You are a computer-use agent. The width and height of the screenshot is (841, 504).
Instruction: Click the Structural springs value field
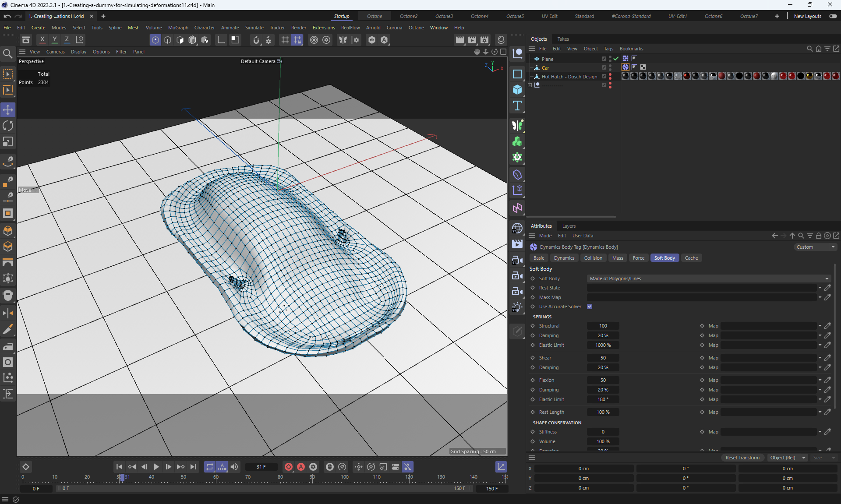pyautogui.click(x=603, y=326)
